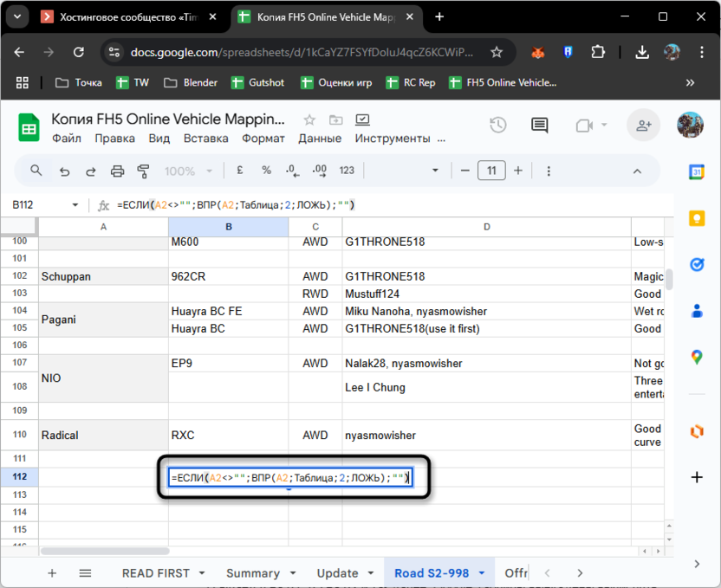Image resolution: width=721 pixels, height=588 pixels.
Task: Open Google Calendar in the side panel
Action: pyautogui.click(x=696, y=172)
